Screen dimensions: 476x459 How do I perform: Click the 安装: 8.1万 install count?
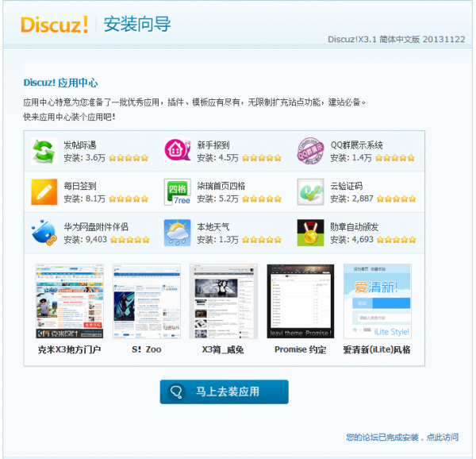[x=84, y=199]
